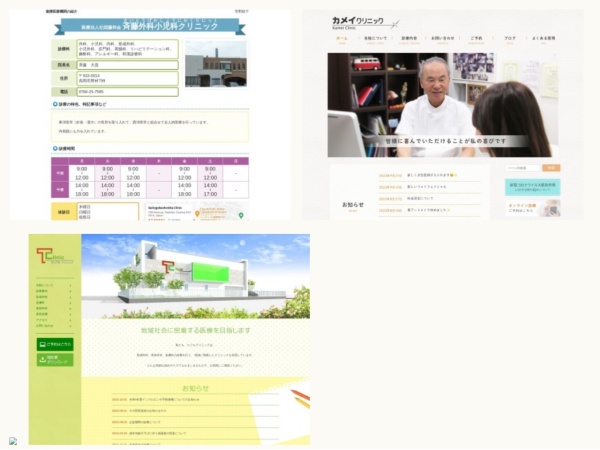
Task: Expand お問い合わせ arrow in TC Clinic sidebar
Action: point(70,326)
